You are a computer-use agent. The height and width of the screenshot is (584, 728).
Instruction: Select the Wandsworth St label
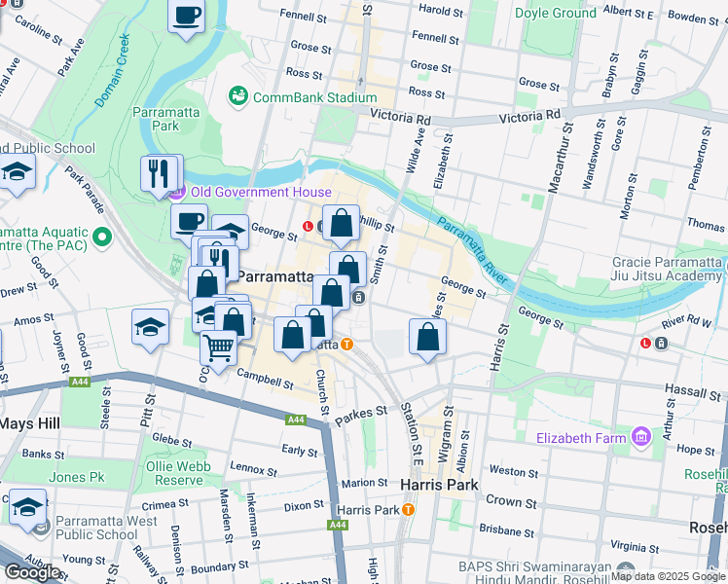pos(595,154)
